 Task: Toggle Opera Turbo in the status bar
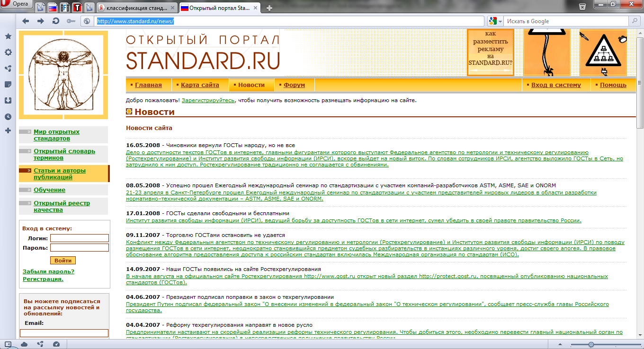(x=57, y=344)
